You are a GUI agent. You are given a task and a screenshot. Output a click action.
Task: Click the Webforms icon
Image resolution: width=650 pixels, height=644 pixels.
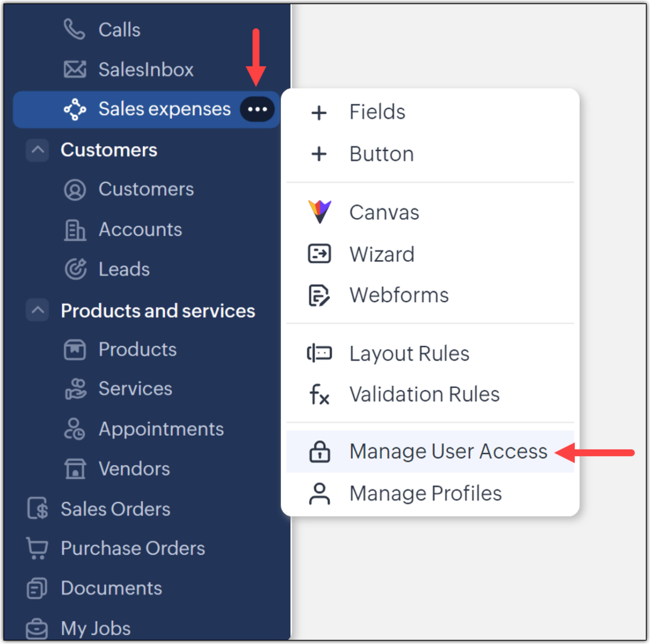coord(319,295)
